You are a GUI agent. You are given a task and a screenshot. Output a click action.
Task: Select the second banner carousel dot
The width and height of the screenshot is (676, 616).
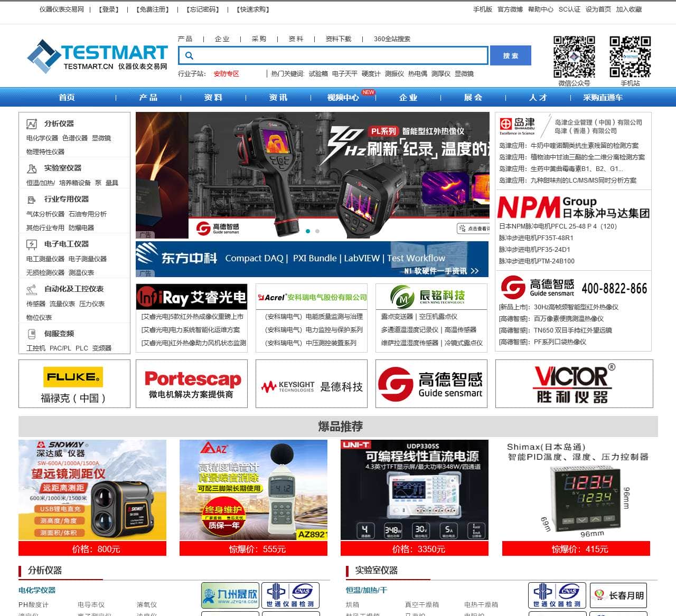pyautogui.click(x=317, y=231)
